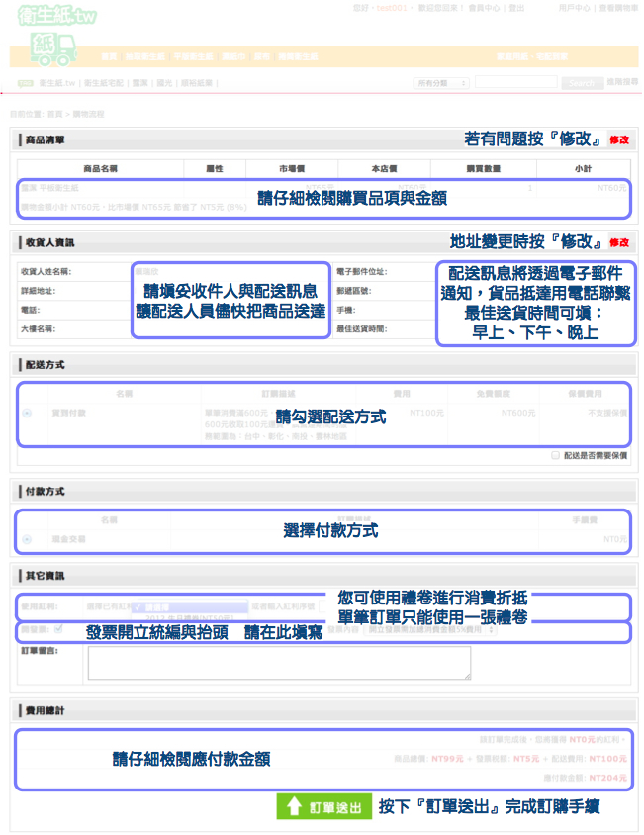Click the green 訂單送出 submit button
Screen dimensions: 644x835
323,806
